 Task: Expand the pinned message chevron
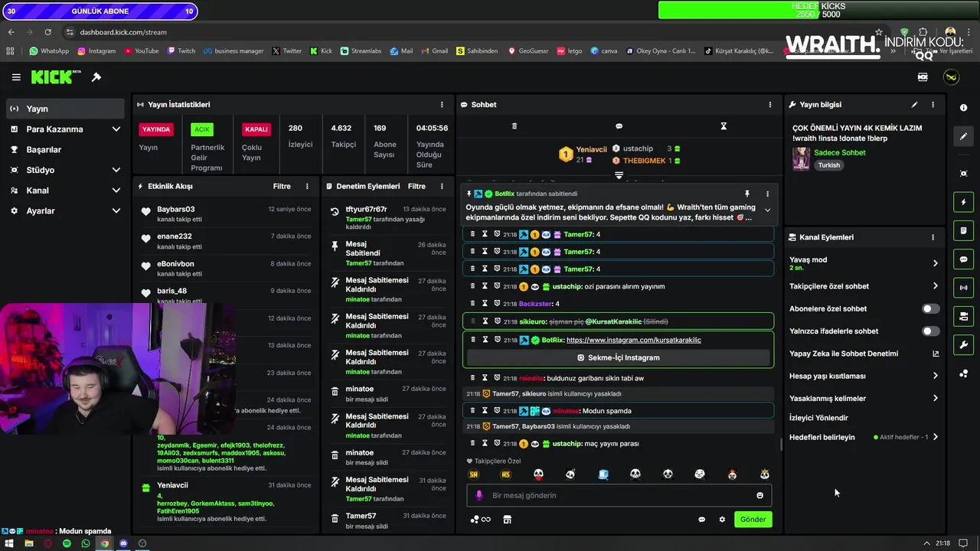tap(767, 210)
